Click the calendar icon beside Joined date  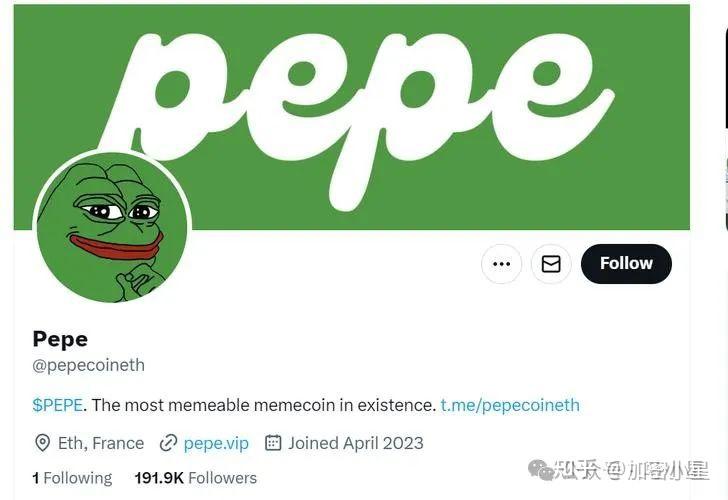273,442
